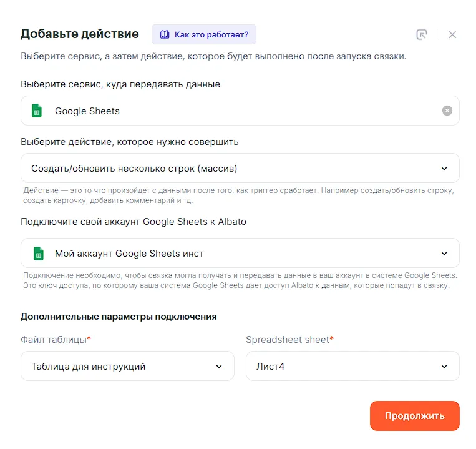Viewport: 476px width, 449px height.
Task: Expand the action dropdown chevron
Action: point(444,169)
